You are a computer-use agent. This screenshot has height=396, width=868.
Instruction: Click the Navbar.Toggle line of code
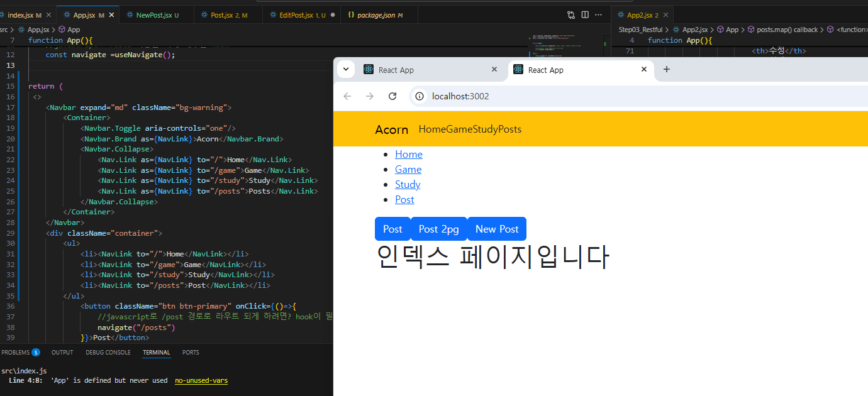coord(158,128)
